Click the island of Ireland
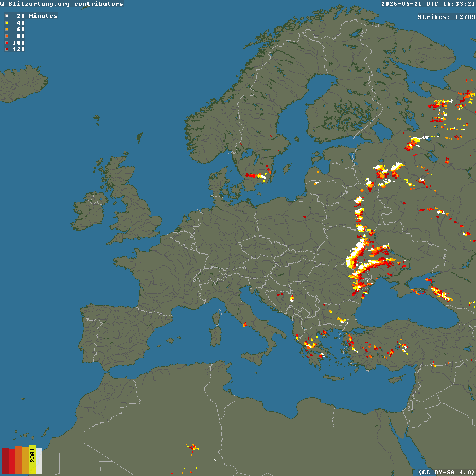The image size is (476, 476). pyautogui.click(x=89, y=210)
